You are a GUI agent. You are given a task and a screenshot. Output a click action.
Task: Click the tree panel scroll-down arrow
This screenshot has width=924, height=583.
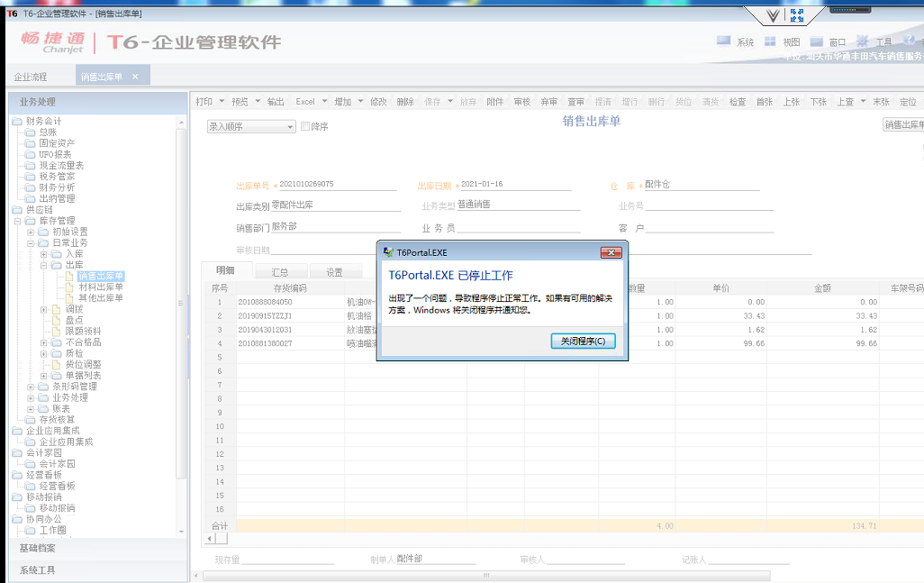(x=182, y=532)
